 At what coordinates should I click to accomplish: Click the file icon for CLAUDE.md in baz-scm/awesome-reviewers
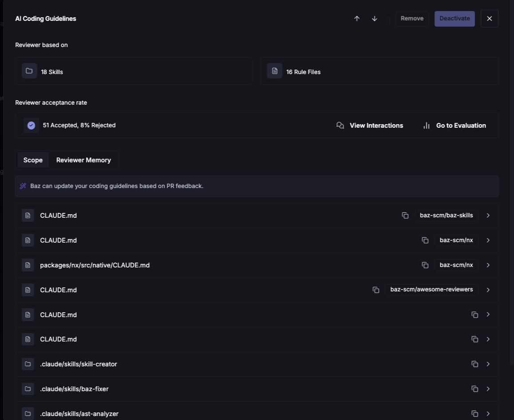tap(28, 290)
